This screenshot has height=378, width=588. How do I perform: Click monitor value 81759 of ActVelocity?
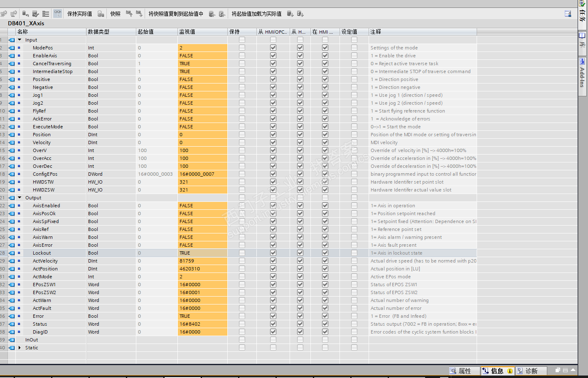click(x=187, y=261)
